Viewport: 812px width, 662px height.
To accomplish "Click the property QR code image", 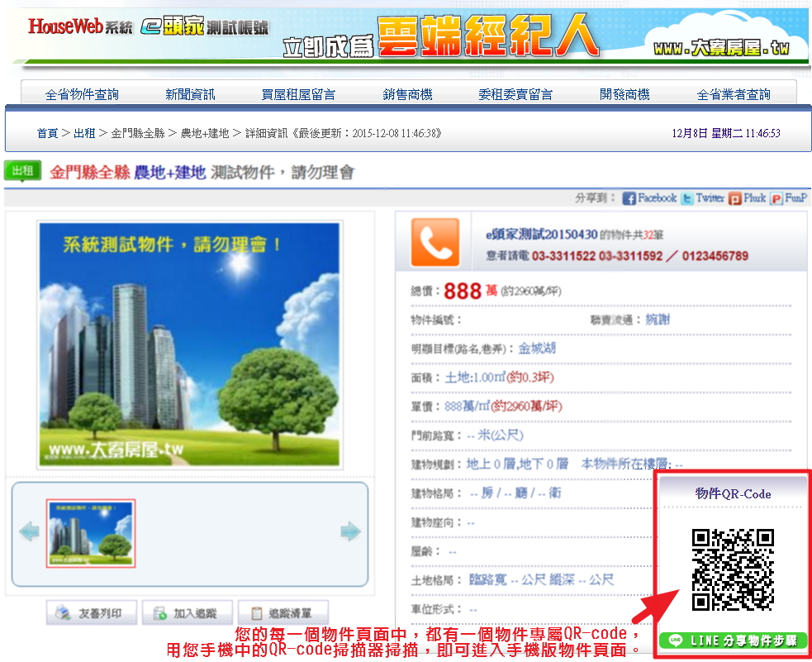I will [x=733, y=569].
